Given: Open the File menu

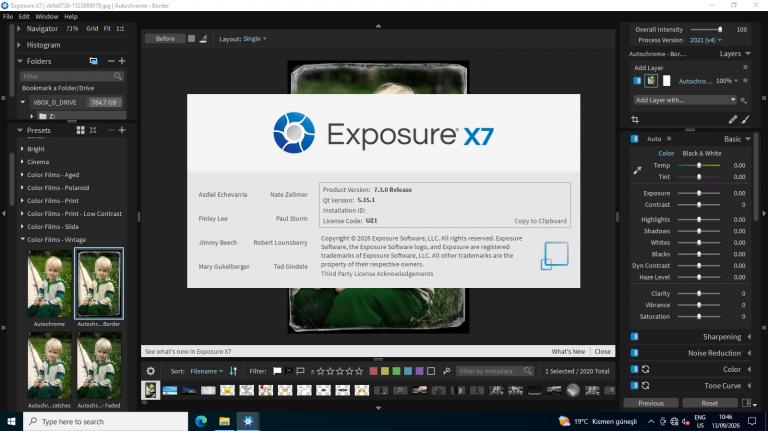Looking at the screenshot, I should point(8,16).
